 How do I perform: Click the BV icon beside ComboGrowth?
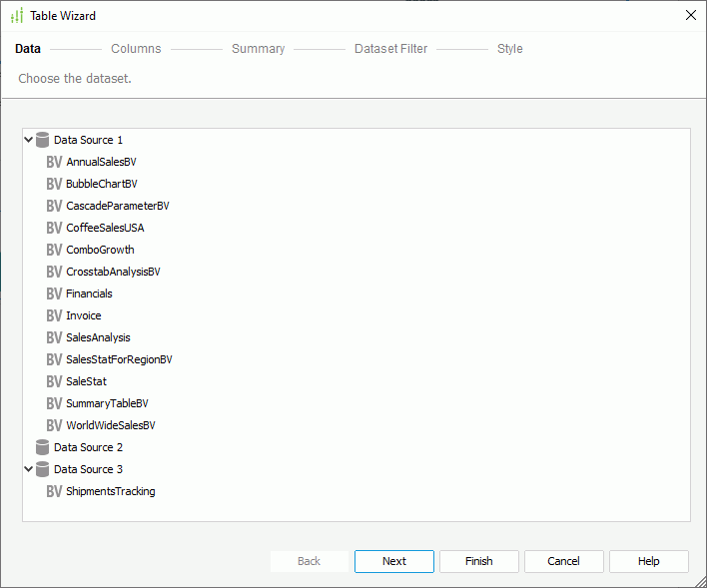pyautogui.click(x=54, y=250)
